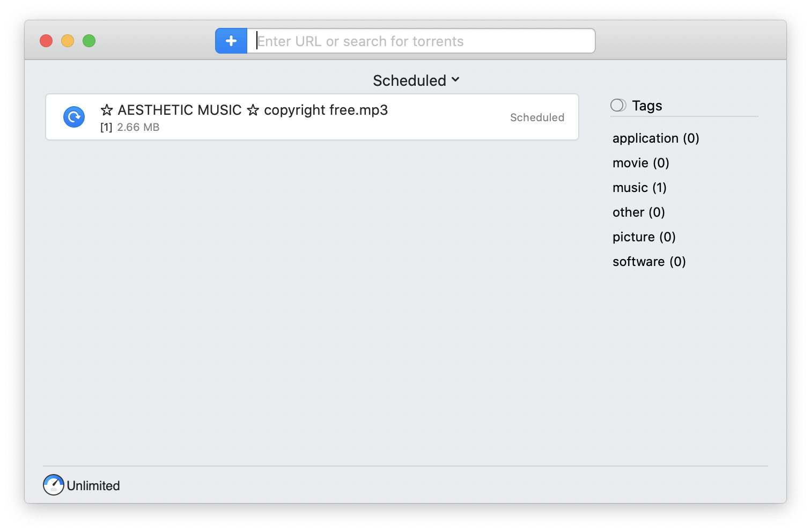Image resolution: width=811 pixels, height=532 pixels.
Task: Focus the URL or torrent search field
Action: point(421,41)
